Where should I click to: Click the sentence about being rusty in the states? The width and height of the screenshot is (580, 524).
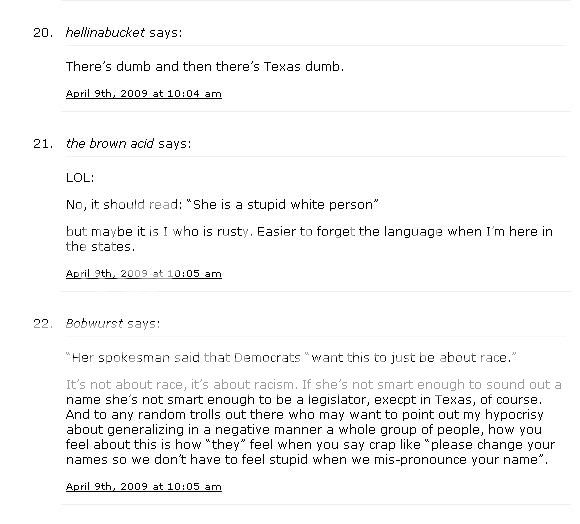[309, 239]
